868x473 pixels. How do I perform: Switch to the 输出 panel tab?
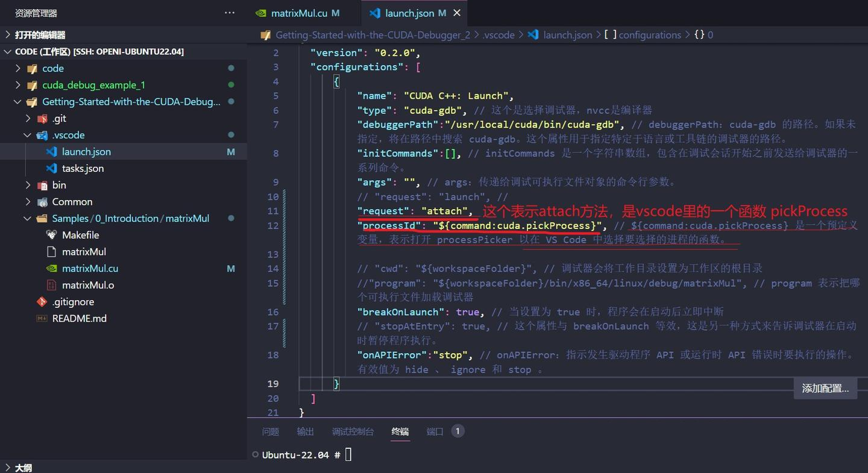coord(306,431)
